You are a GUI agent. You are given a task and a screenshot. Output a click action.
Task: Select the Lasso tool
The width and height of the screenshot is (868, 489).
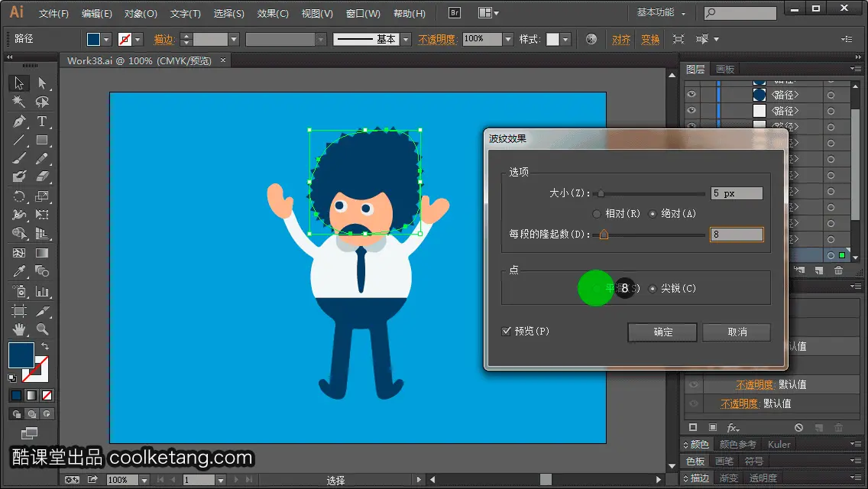tap(42, 102)
